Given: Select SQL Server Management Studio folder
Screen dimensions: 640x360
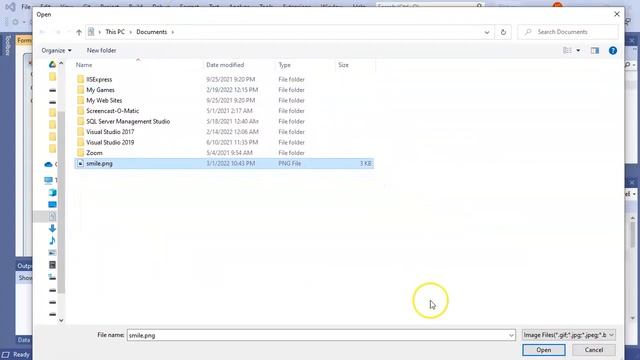Looking at the screenshot, I should [x=128, y=122].
